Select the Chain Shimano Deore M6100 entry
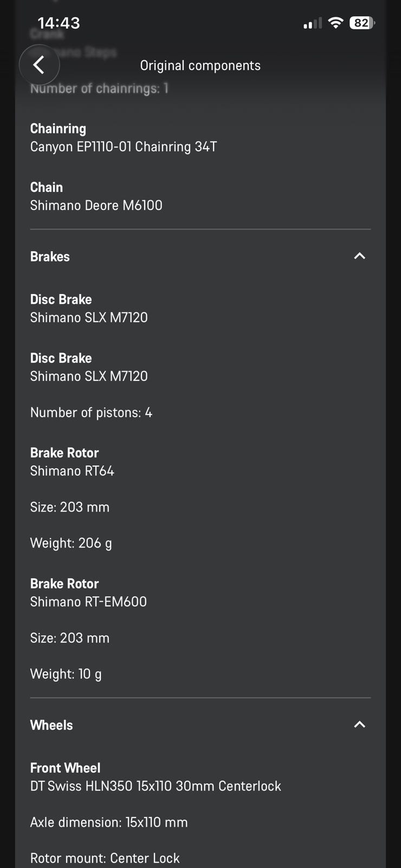This screenshot has height=868, width=401. [96, 196]
